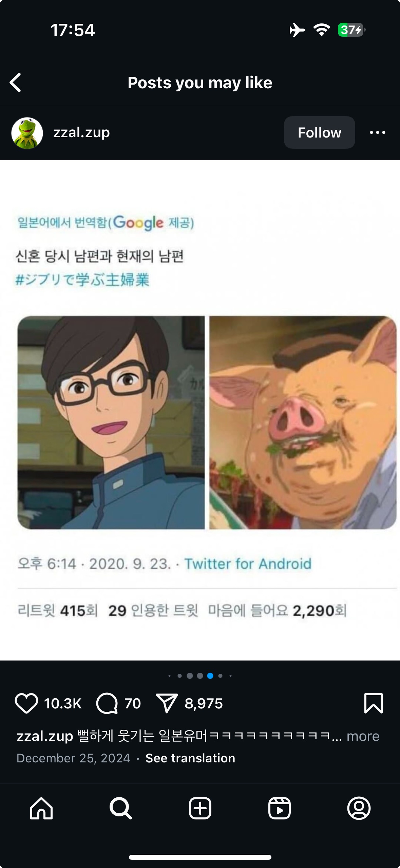The image size is (400, 868).
Task: Open the three-dot post options menu
Action: coord(377,132)
